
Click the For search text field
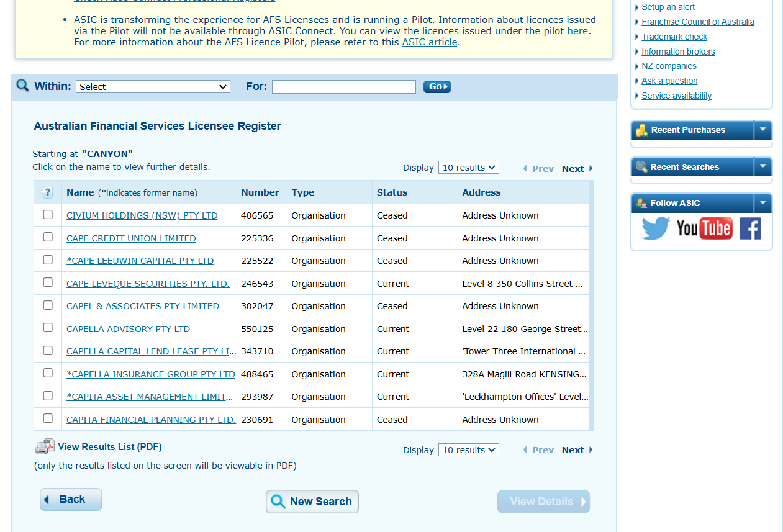tap(343, 87)
